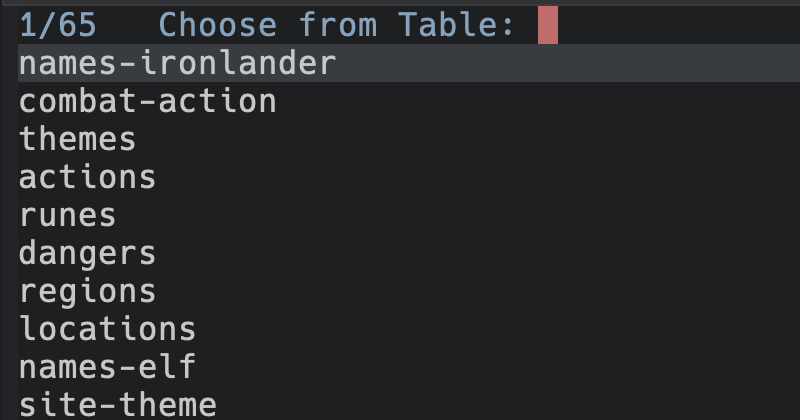Select the actions table candidate
Image resolution: width=800 pixels, height=420 pixels.
(x=87, y=177)
